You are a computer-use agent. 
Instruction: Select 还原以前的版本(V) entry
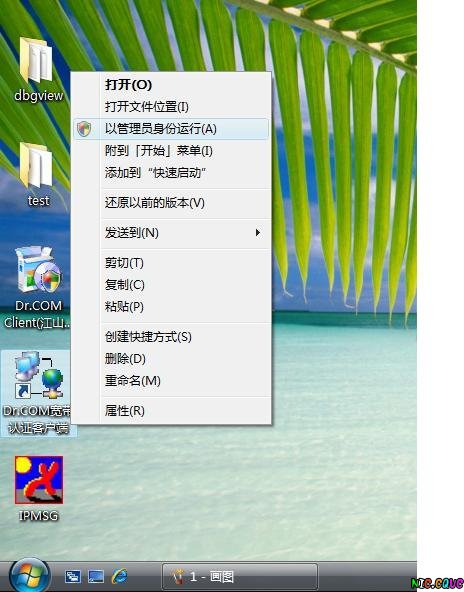point(171,203)
